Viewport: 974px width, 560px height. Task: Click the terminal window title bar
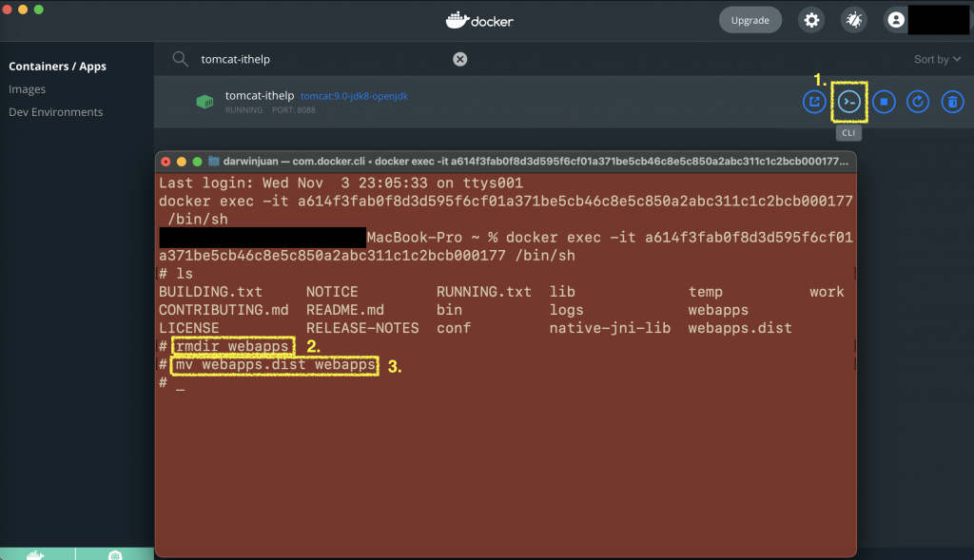point(506,162)
